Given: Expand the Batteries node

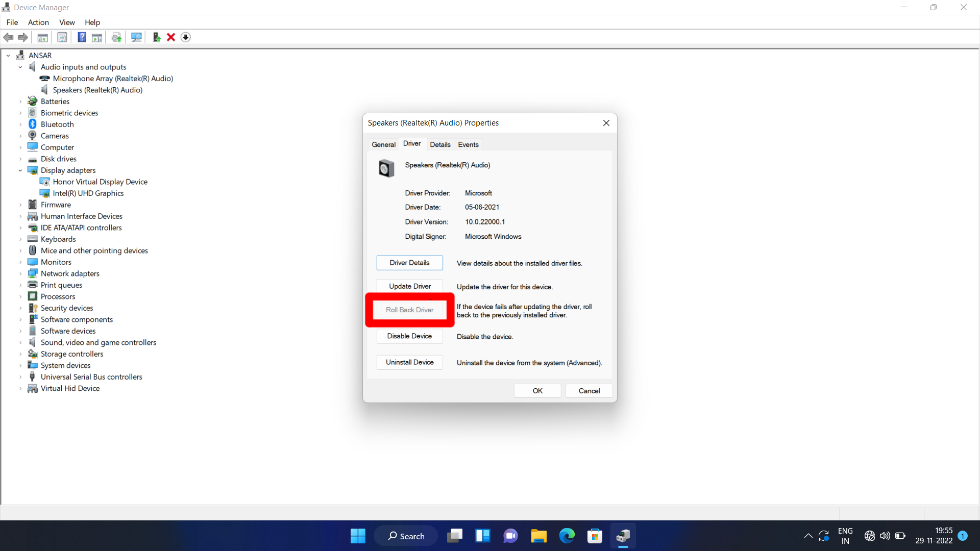Looking at the screenshot, I should click(20, 102).
